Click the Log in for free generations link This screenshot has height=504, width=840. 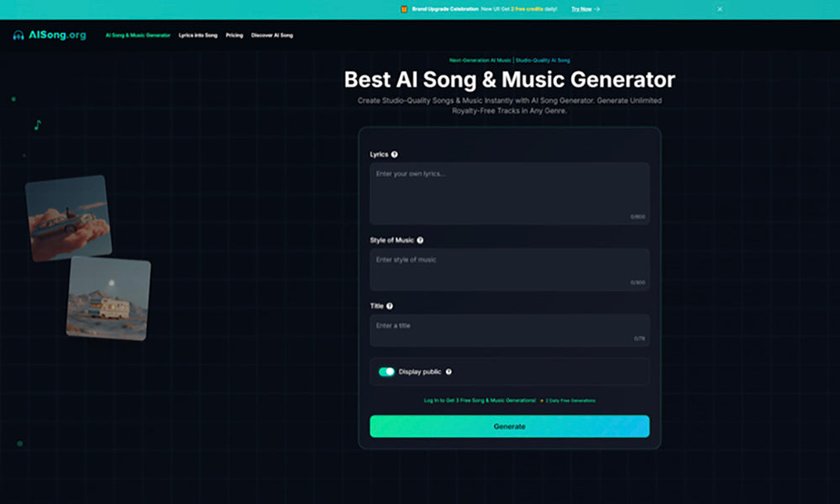tap(480, 401)
